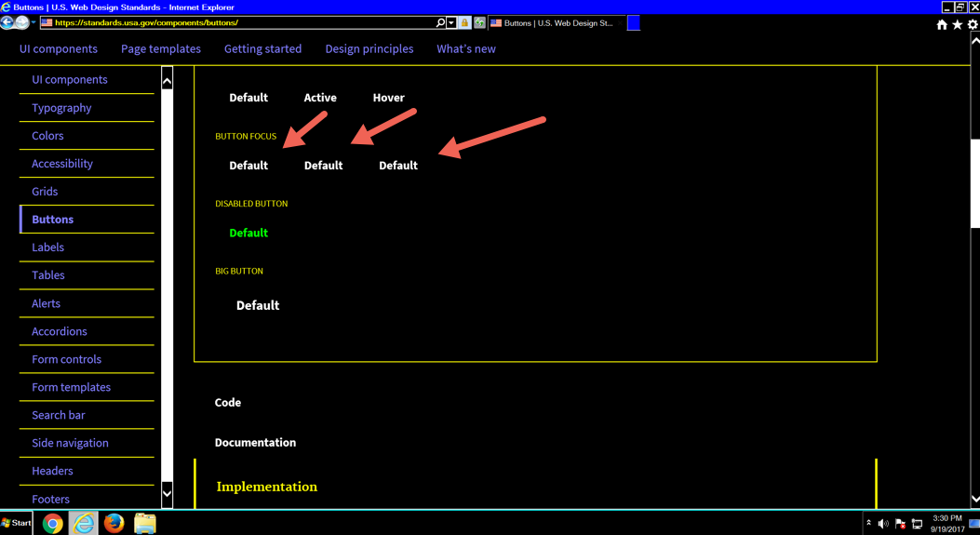Image resolution: width=980 pixels, height=535 pixels.
Task: Open Action Center flag tray icon
Action: (x=900, y=524)
